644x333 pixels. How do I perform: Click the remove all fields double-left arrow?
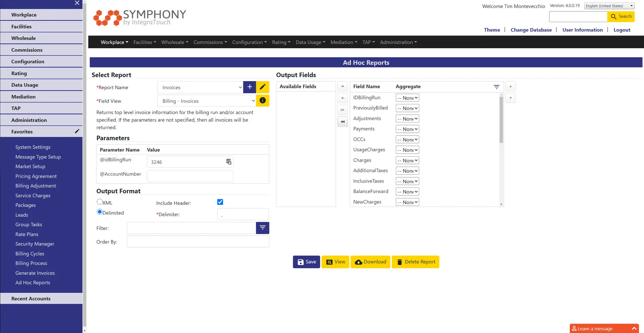pos(342,122)
